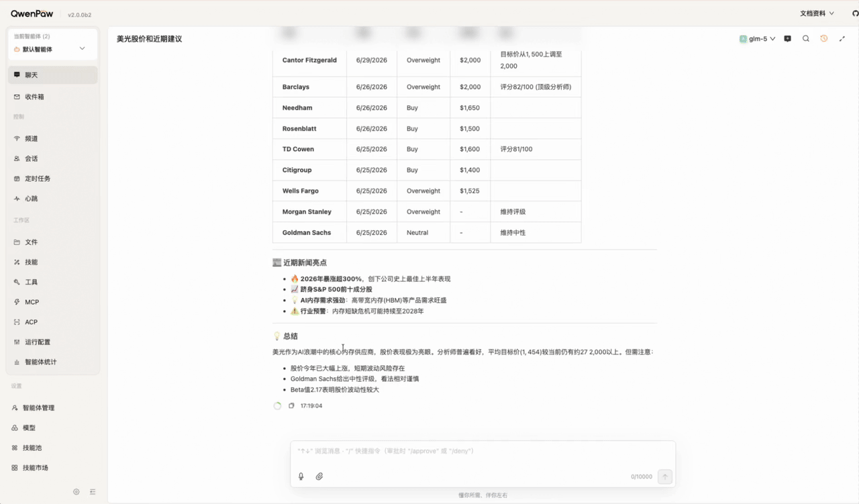Click the 2026年暴涨超300% bullet
The width and height of the screenshot is (859, 504).
click(x=370, y=279)
